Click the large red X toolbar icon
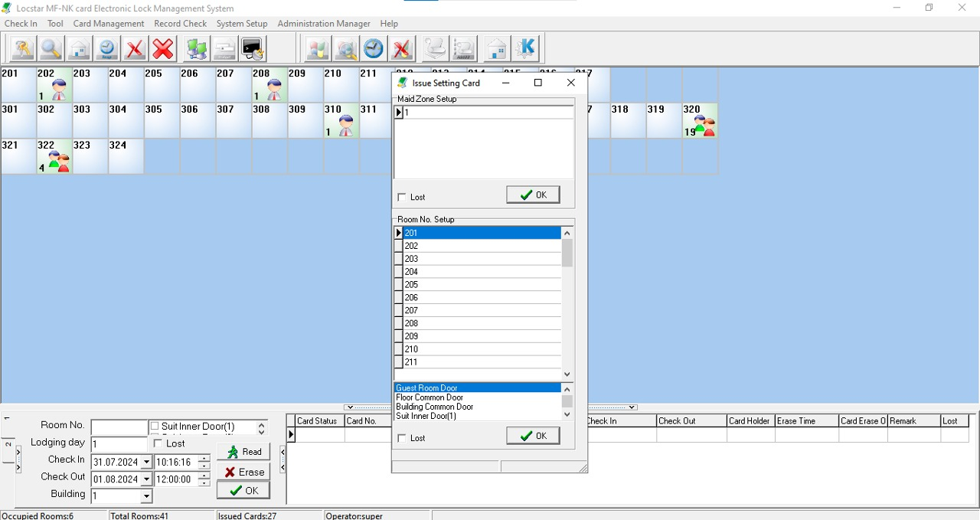Viewport: 980px width, 520px height. (x=162, y=49)
